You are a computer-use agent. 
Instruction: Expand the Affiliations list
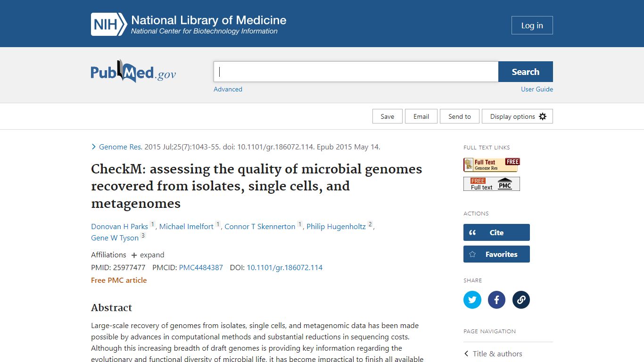pyautogui.click(x=148, y=255)
